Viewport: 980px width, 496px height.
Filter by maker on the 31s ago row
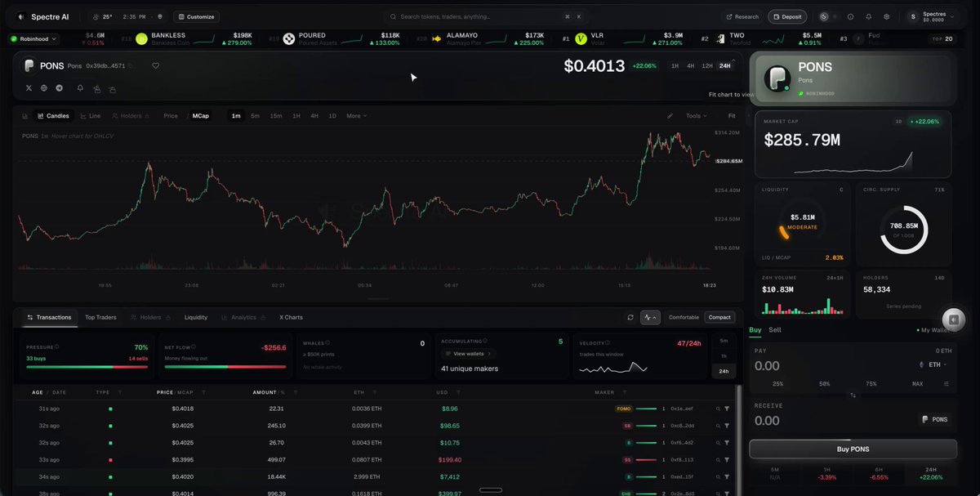pos(727,409)
